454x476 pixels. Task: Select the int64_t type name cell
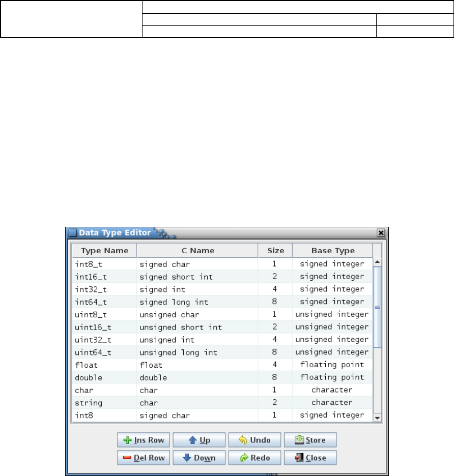coord(104,302)
